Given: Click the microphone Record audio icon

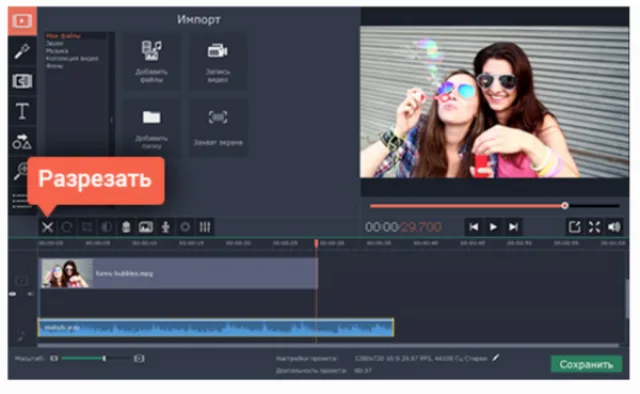Looking at the screenshot, I should point(165,227).
